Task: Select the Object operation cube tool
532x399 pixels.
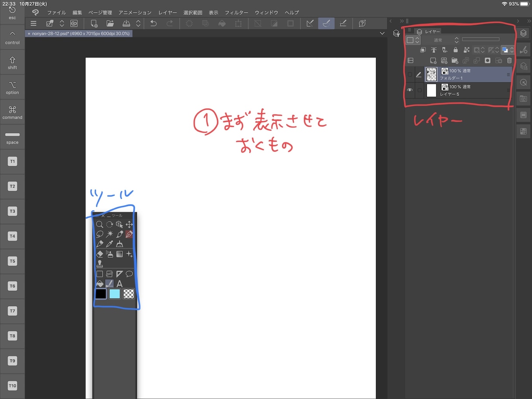Action: tap(119, 225)
